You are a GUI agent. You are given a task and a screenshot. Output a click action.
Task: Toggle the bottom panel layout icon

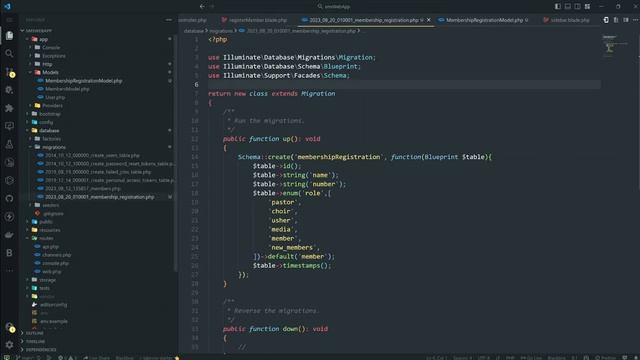coord(567,6)
